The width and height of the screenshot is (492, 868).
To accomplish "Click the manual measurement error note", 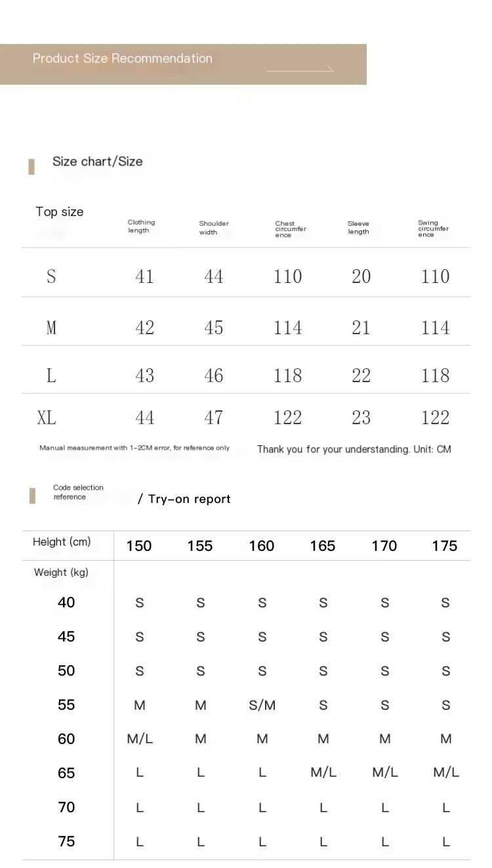I will 134,448.
